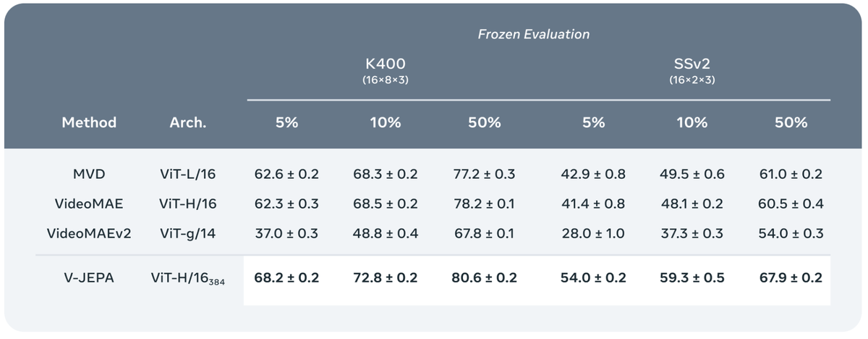
Task: Select the 50% header under SSv2
Action: tap(791, 122)
